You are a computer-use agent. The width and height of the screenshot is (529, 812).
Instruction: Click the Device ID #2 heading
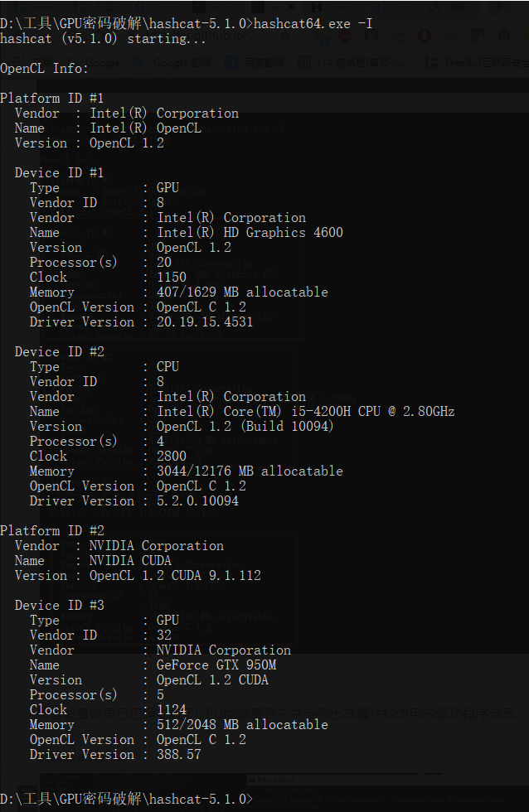(60, 351)
